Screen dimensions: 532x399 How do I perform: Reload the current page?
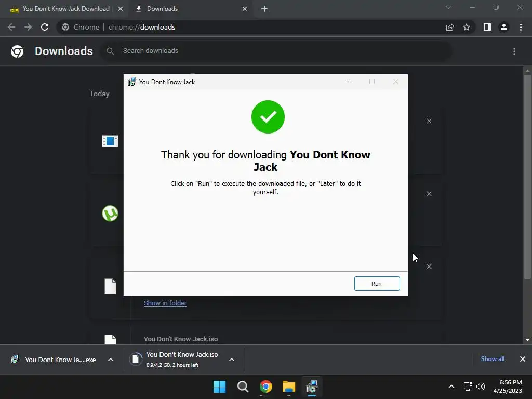pyautogui.click(x=45, y=27)
